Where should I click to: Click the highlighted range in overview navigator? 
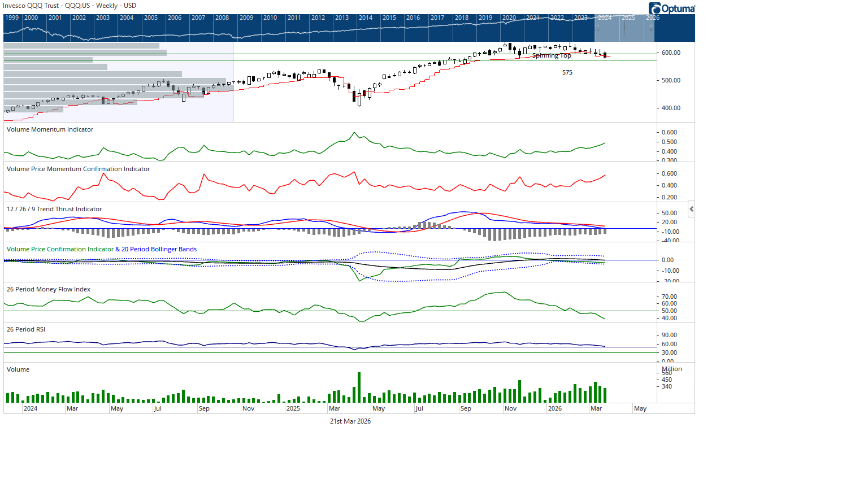coord(624,31)
